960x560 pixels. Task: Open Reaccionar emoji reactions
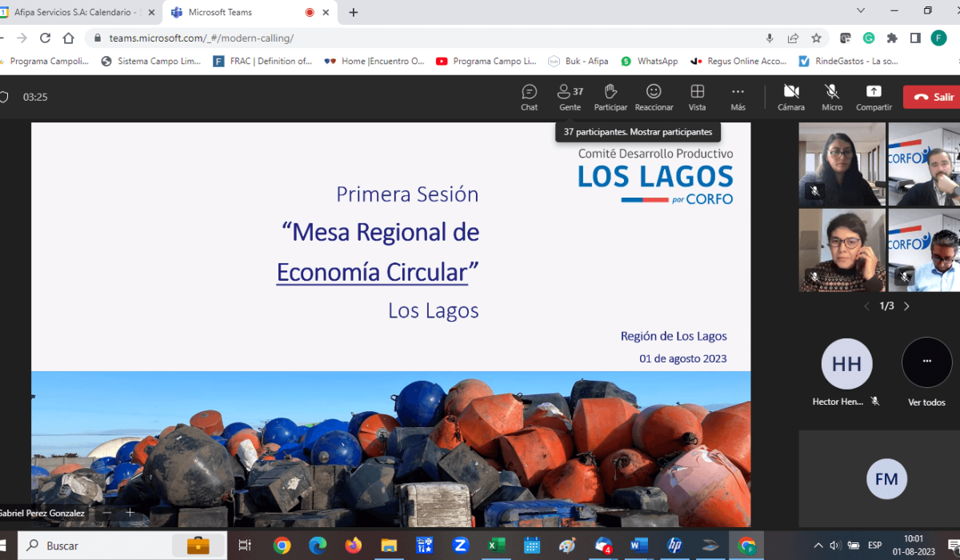tap(654, 97)
